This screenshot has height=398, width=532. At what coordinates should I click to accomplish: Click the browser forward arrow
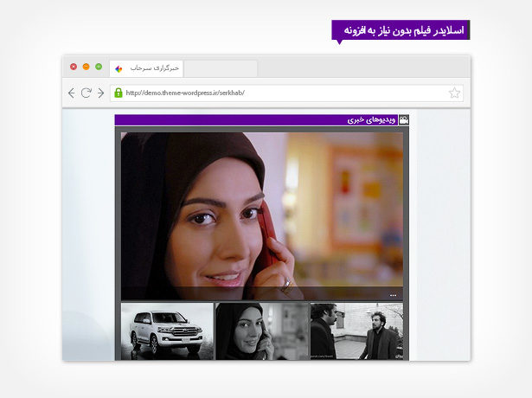[x=100, y=93]
